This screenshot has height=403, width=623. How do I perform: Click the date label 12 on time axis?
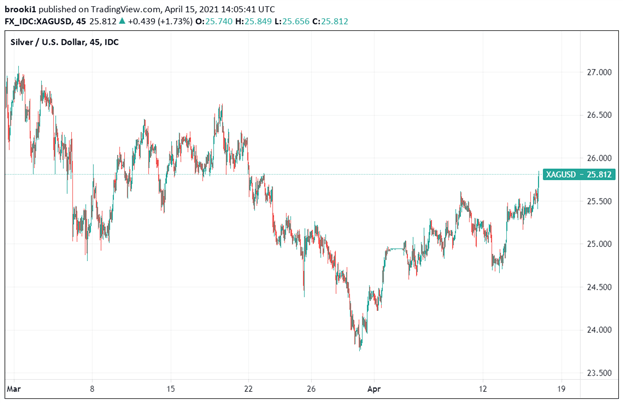(483, 389)
